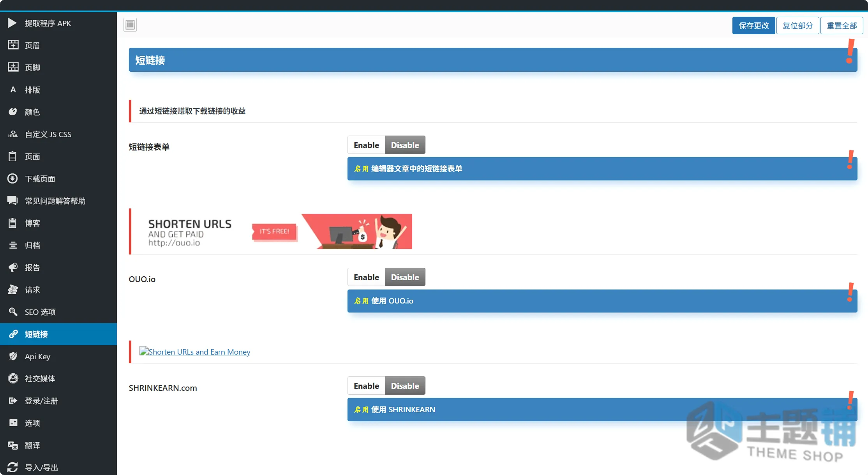Click the HTML icon beside 自定义 JS CSS

[13, 134]
